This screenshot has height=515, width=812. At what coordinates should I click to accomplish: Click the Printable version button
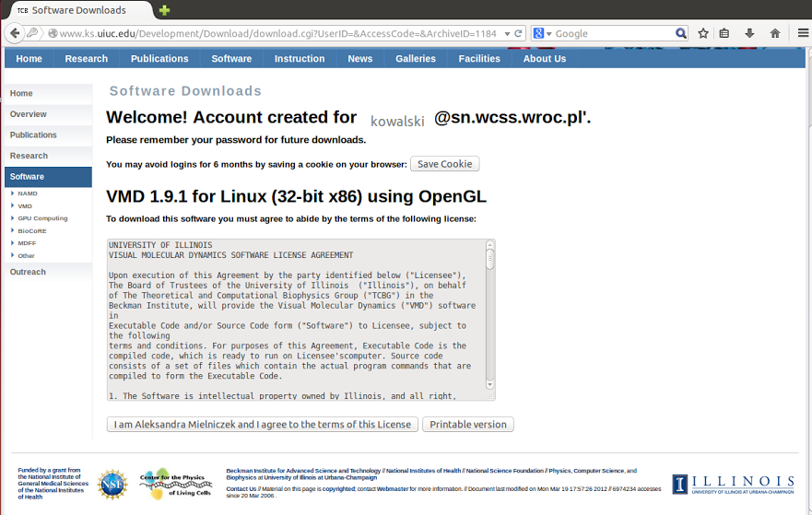point(468,425)
